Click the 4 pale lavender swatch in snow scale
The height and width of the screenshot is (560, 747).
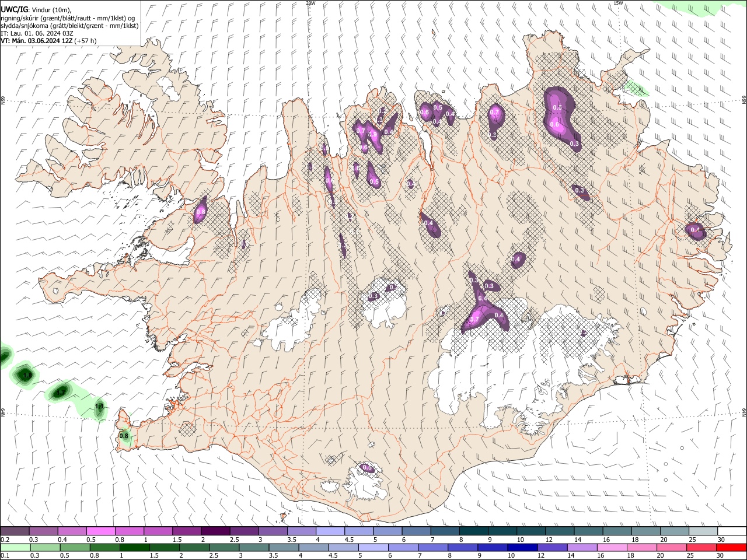330,531
